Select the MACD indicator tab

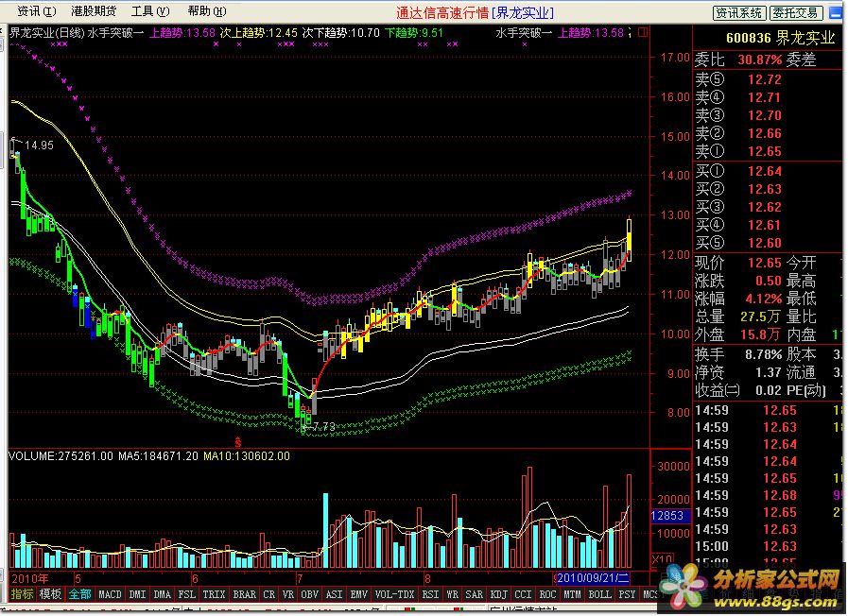coord(110,594)
